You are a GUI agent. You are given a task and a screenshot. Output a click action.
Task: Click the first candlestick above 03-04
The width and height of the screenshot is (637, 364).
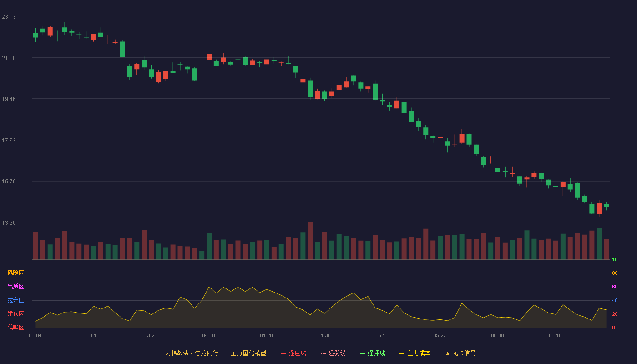point(35,35)
